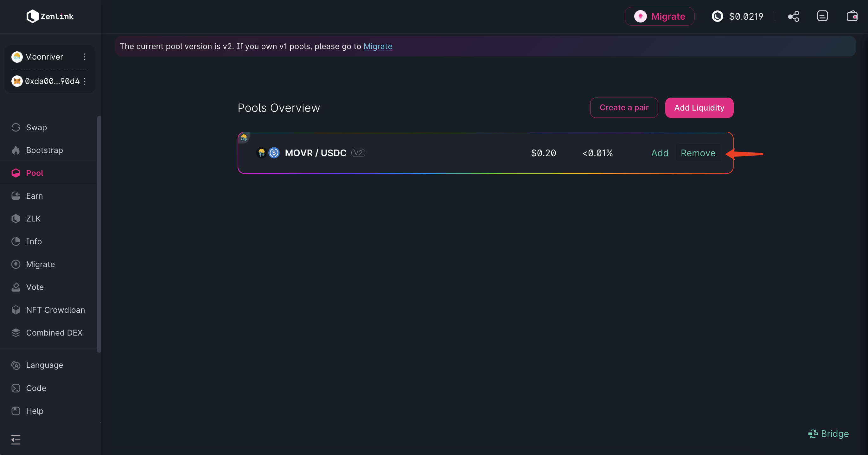Click Create a pair button
This screenshot has width=868, height=455.
(624, 108)
